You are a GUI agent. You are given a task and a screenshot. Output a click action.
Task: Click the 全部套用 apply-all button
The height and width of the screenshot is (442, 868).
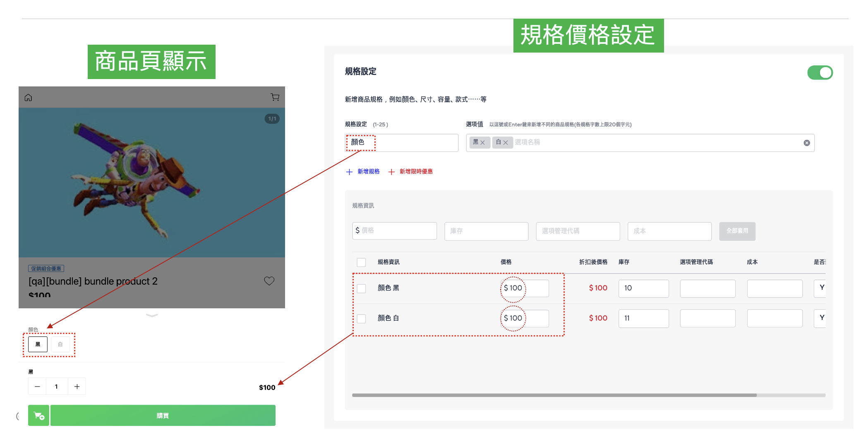pos(737,231)
